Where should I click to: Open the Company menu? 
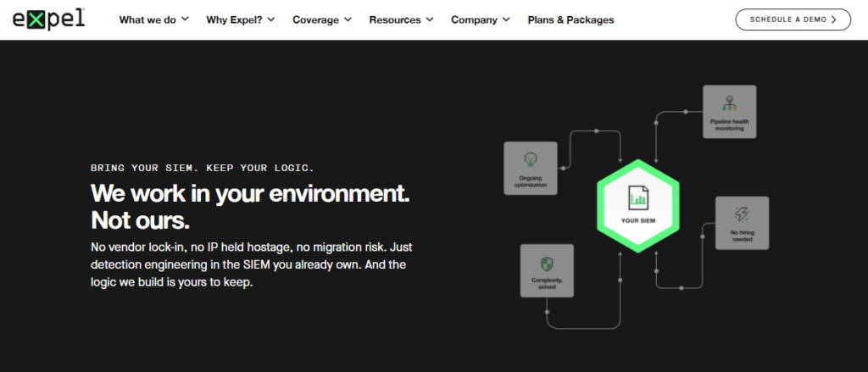pos(481,19)
